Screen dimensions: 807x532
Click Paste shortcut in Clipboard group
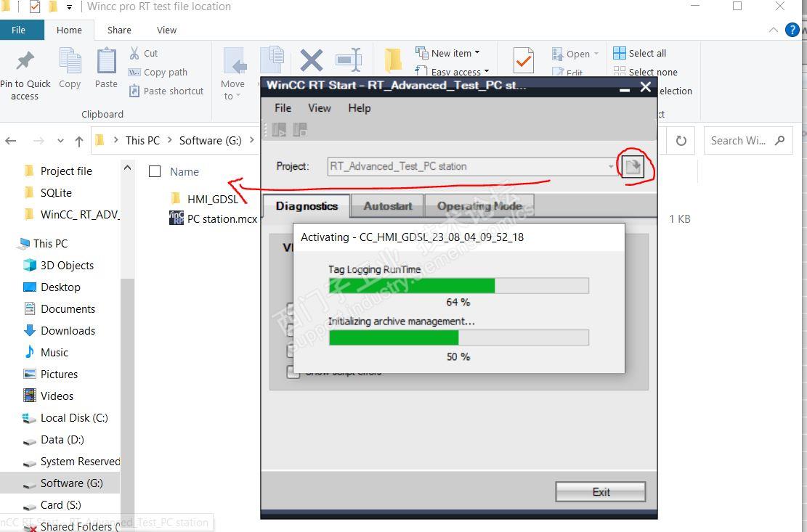(166, 91)
